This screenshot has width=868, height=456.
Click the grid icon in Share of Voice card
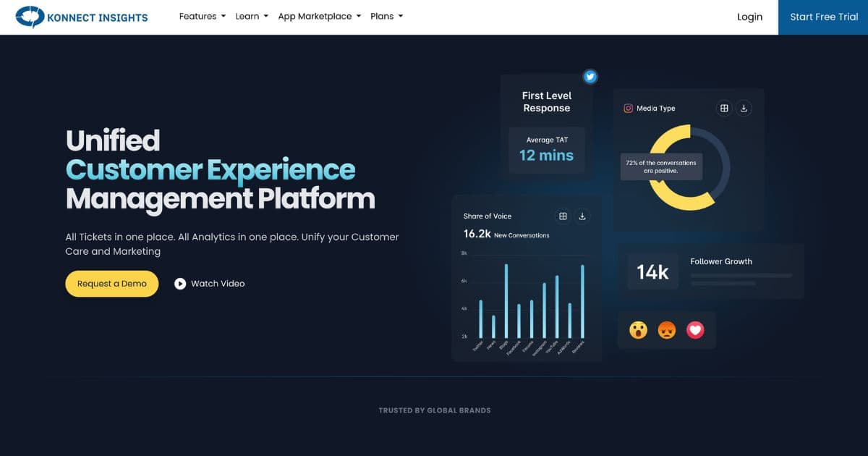(x=562, y=216)
